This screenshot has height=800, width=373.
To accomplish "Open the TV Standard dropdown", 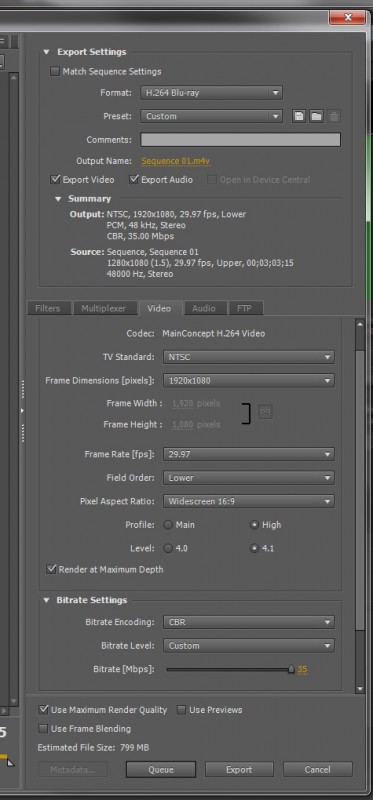I will coord(248,357).
